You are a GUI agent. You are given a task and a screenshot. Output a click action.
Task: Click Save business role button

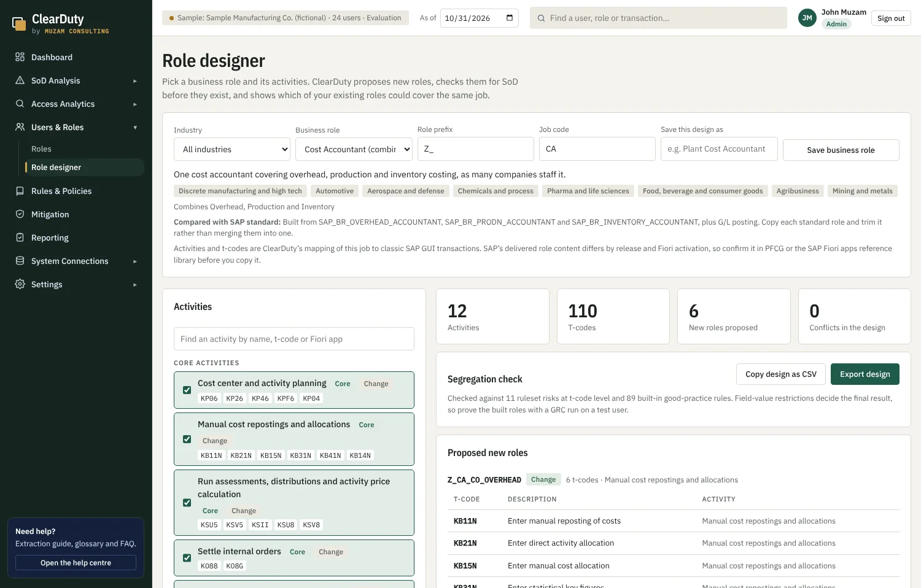[x=841, y=150]
